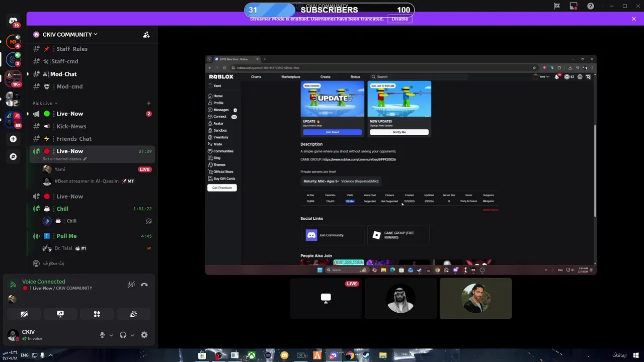The image size is (644, 362).
Task: Collapse the Kick Live category
Action: [45, 103]
